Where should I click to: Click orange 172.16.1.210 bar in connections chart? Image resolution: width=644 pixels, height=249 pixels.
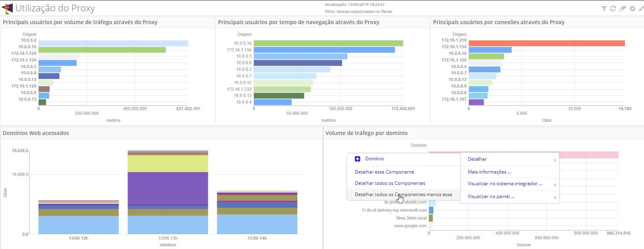(x=547, y=43)
